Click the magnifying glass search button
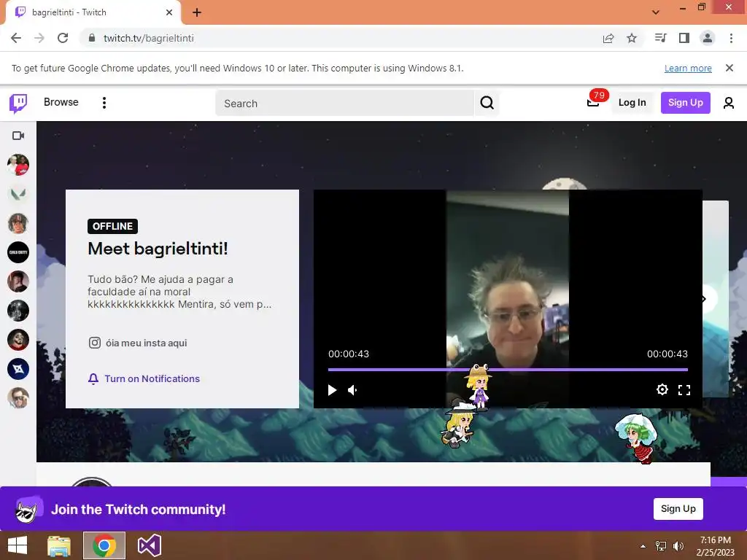747x560 pixels. coord(487,103)
